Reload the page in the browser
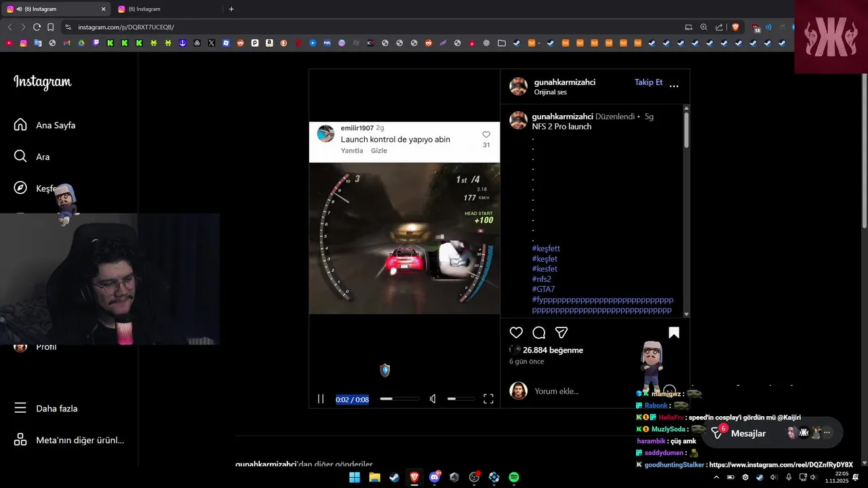 [x=37, y=27]
